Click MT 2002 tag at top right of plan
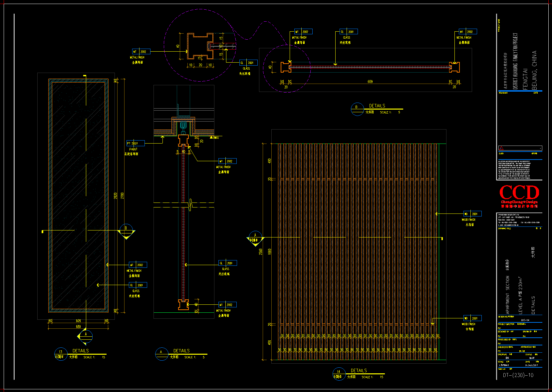Image resolution: width=552 pixels, height=392 pixels. (x=467, y=32)
